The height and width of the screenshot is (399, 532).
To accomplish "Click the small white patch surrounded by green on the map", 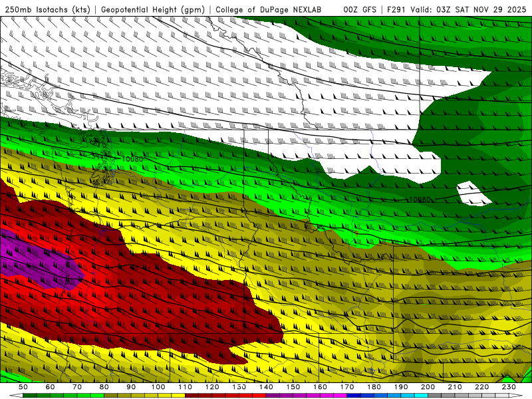I will coord(473,194).
